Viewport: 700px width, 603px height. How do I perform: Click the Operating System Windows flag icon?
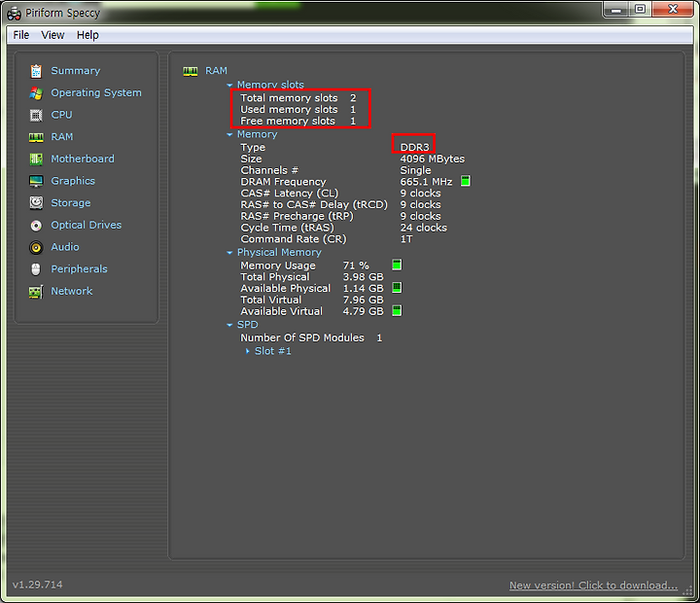pos(36,93)
